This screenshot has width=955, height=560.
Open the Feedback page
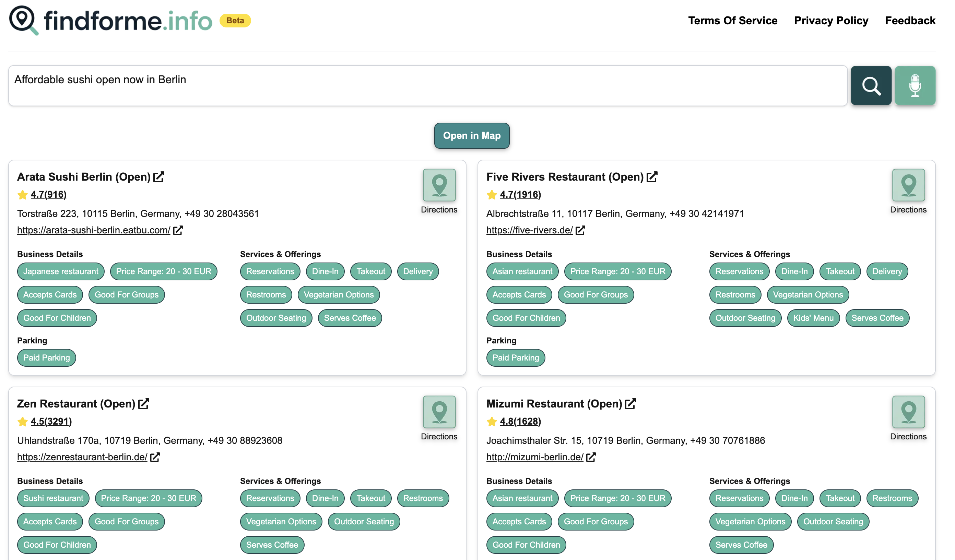(910, 21)
